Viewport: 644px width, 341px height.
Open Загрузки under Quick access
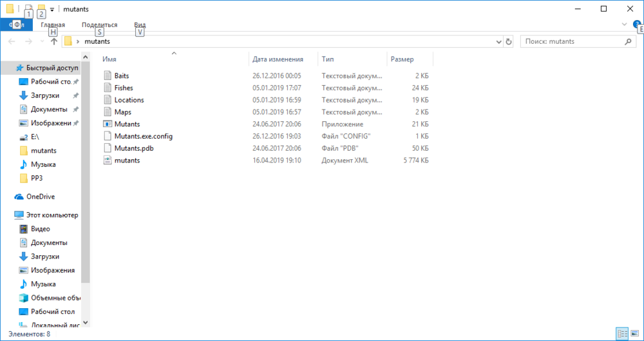click(44, 95)
